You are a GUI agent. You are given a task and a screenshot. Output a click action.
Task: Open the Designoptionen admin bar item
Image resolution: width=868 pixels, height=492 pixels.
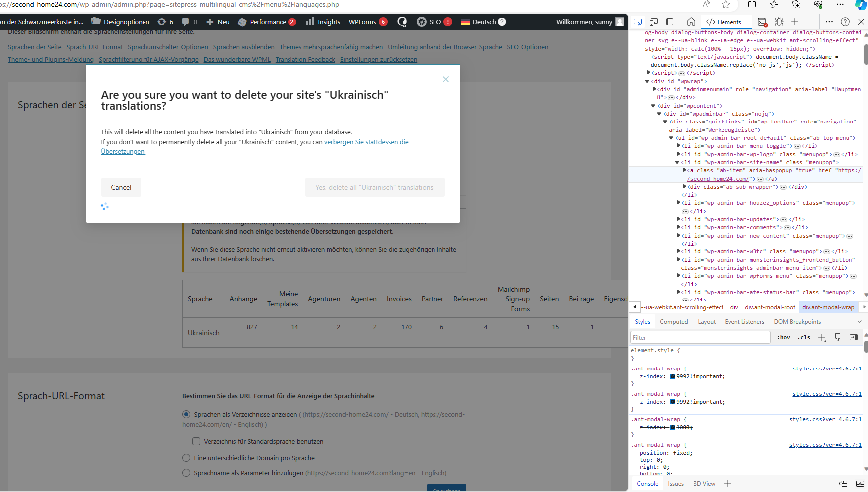[121, 22]
